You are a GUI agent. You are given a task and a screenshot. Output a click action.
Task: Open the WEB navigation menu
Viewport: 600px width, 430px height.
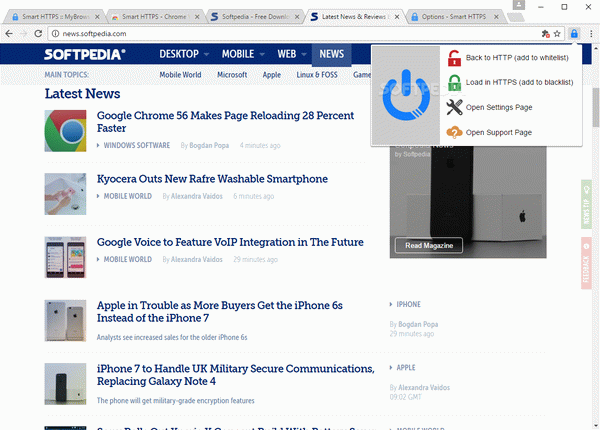pos(287,54)
